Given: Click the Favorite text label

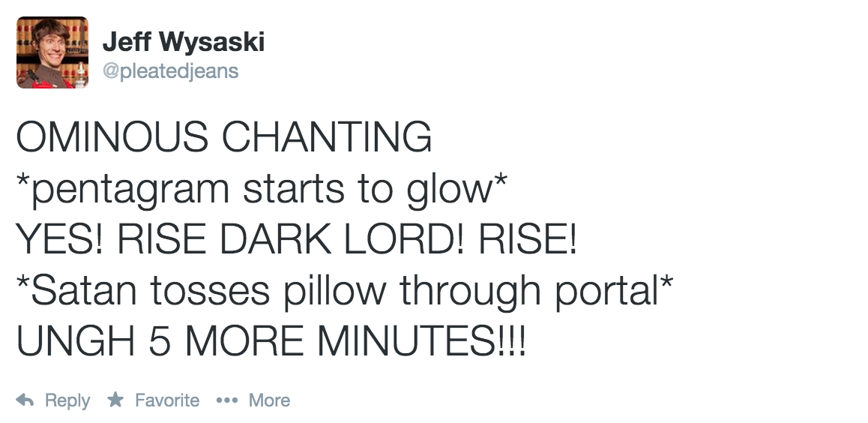Looking at the screenshot, I should (167, 400).
